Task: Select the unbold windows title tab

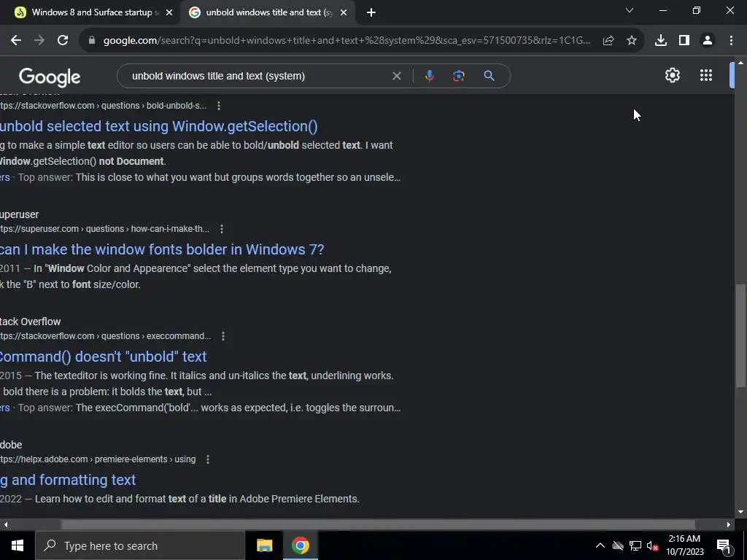Action: coord(268,12)
